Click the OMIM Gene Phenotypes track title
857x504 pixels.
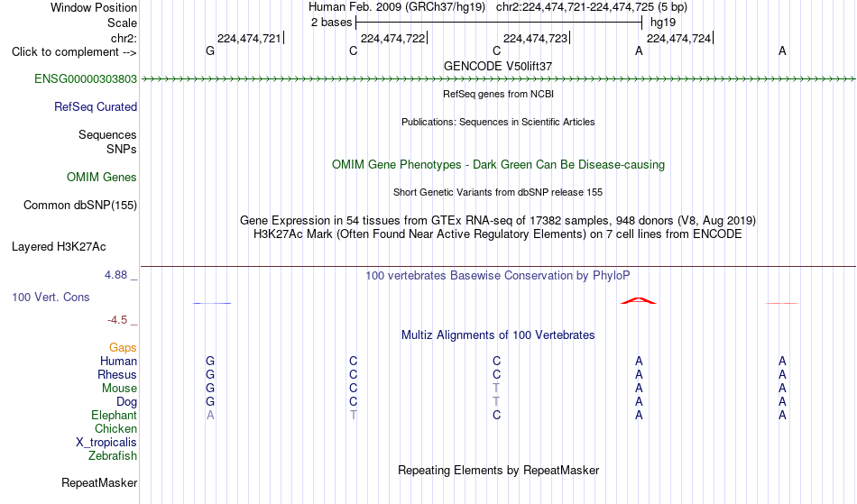click(x=498, y=165)
